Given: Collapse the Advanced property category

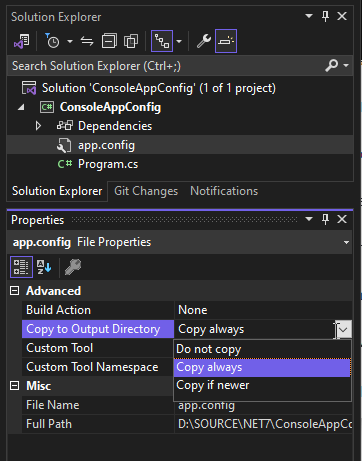Looking at the screenshot, I should point(15,291).
